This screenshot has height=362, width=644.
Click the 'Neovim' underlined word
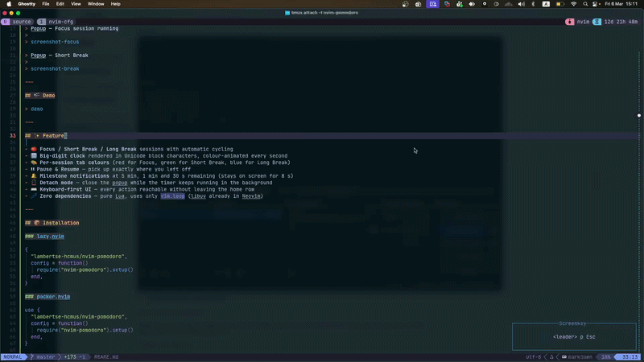click(x=251, y=196)
